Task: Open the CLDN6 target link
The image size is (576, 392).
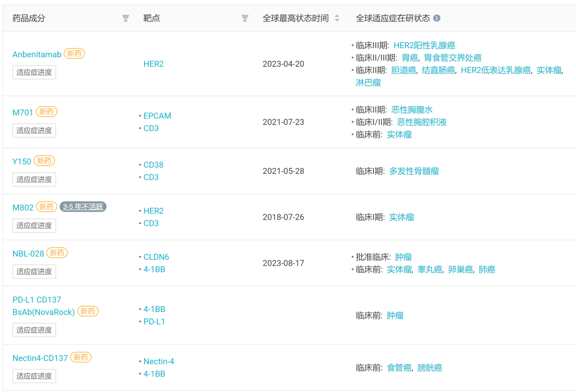Action: (156, 257)
